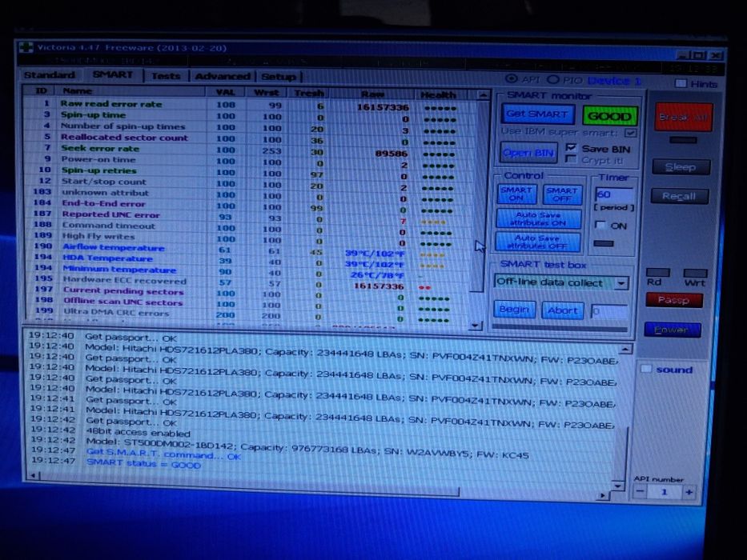
Task: Click the Health column header
Action: [438, 95]
